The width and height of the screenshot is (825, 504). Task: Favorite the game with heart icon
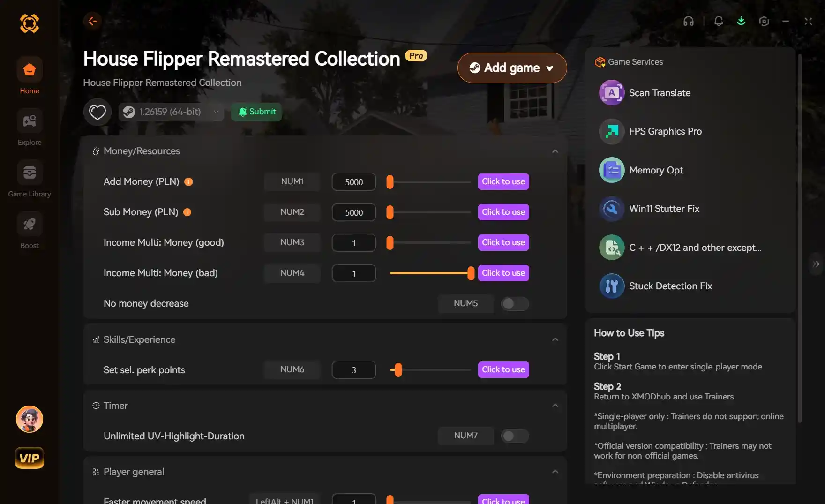click(97, 112)
